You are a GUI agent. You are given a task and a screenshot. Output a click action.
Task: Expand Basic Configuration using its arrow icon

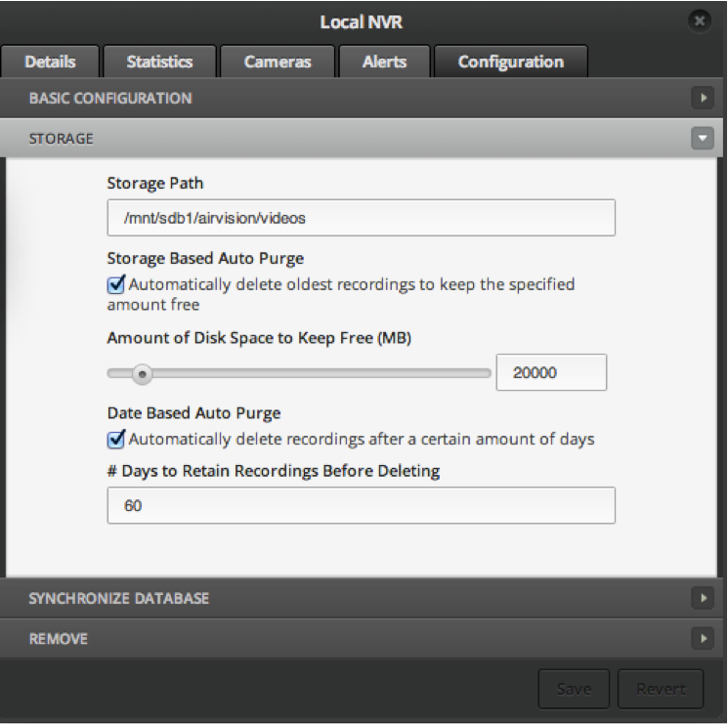coord(702,99)
